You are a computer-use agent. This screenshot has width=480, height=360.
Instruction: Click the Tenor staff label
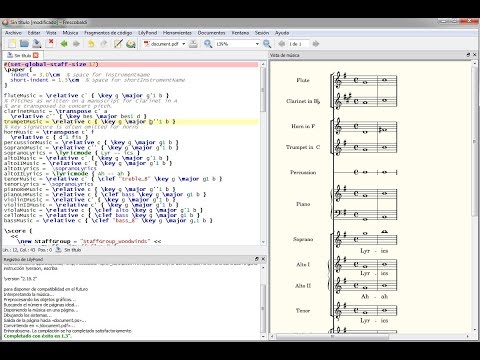[303, 311]
